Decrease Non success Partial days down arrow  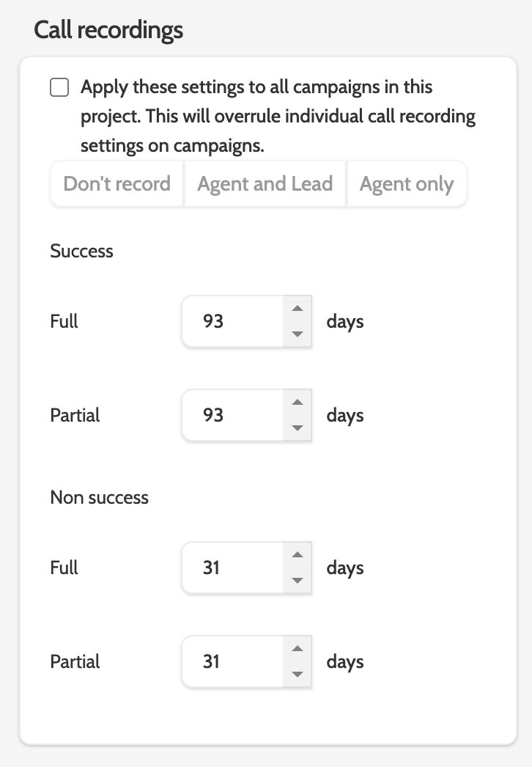click(297, 674)
